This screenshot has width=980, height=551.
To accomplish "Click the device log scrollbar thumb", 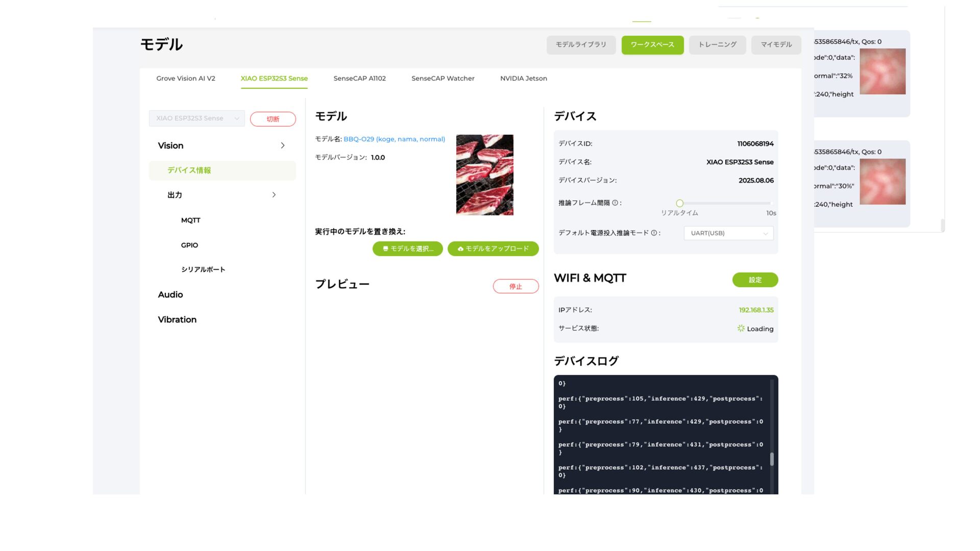I will [772, 459].
